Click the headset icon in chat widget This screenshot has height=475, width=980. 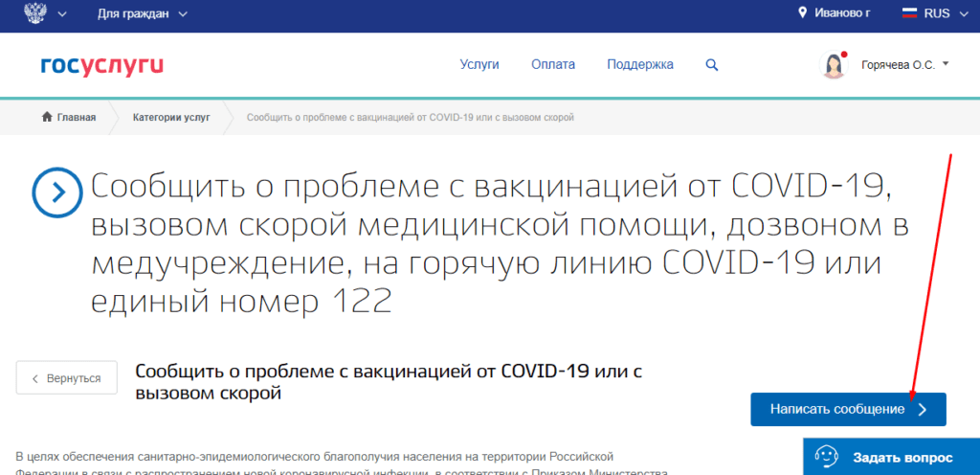(828, 457)
